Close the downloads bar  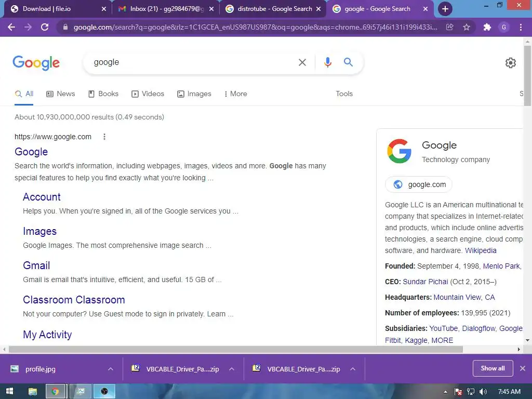[x=523, y=368]
